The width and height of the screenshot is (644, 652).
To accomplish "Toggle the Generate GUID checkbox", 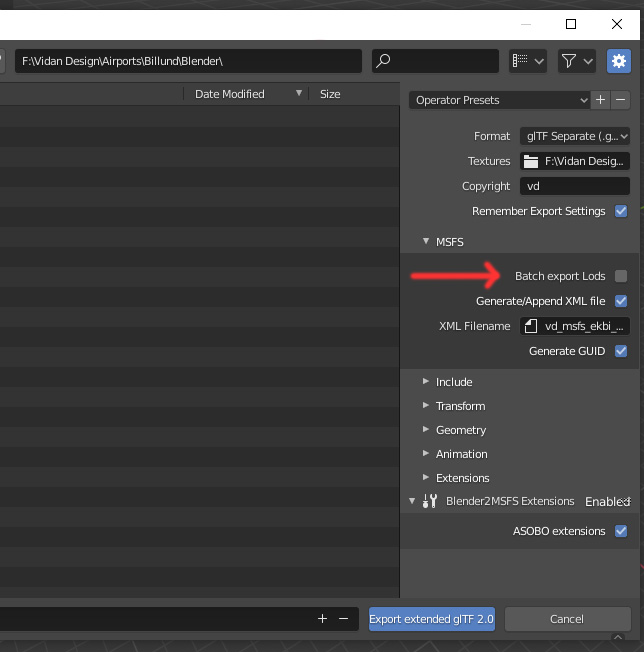I will click(621, 351).
